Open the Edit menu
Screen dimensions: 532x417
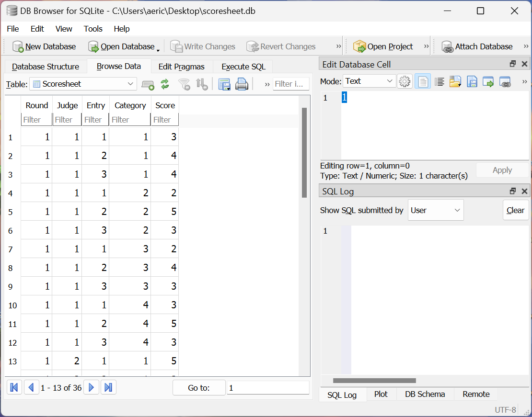[37, 29]
